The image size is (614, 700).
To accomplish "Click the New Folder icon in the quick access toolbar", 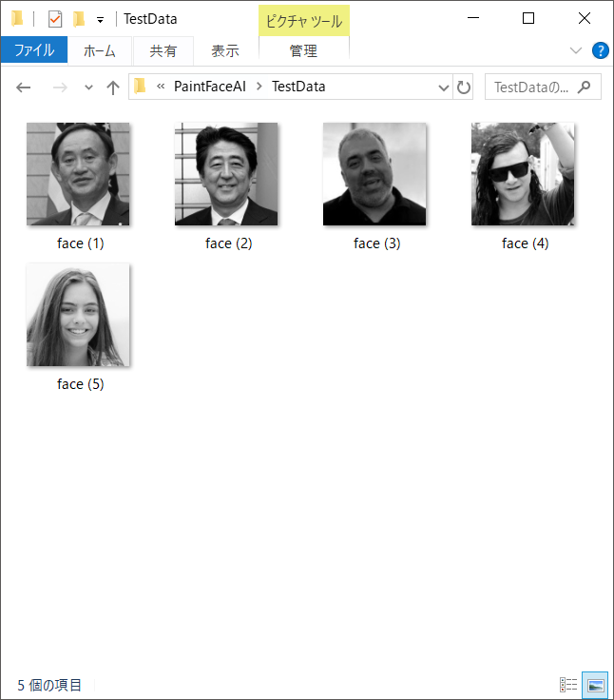I will 79,19.
